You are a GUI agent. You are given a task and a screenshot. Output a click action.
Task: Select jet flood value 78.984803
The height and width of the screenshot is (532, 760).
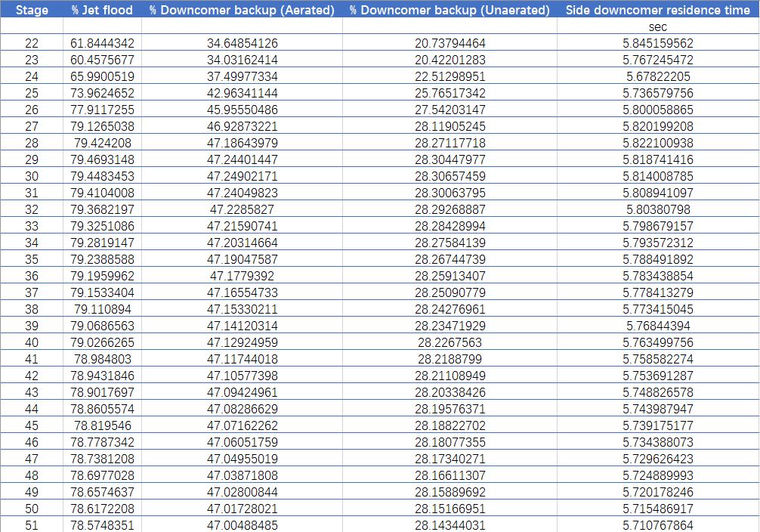[102, 359]
